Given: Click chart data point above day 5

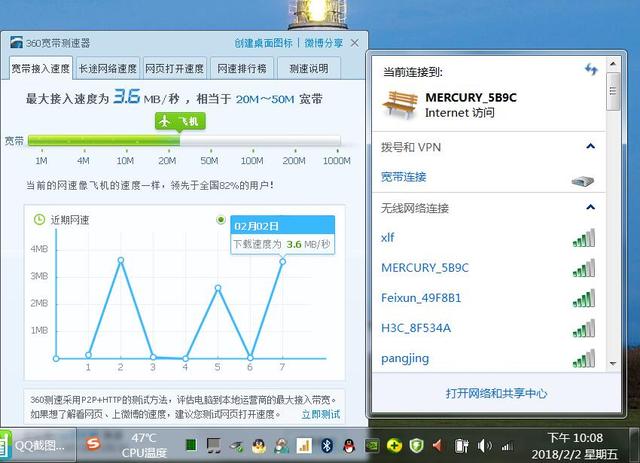Looking at the screenshot, I should (218, 288).
